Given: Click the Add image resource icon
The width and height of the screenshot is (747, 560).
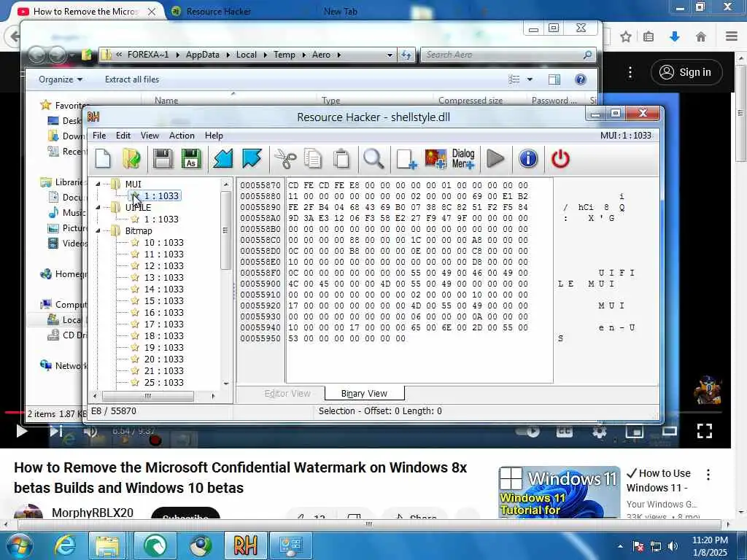Looking at the screenshot, I should tap(436, 158).
